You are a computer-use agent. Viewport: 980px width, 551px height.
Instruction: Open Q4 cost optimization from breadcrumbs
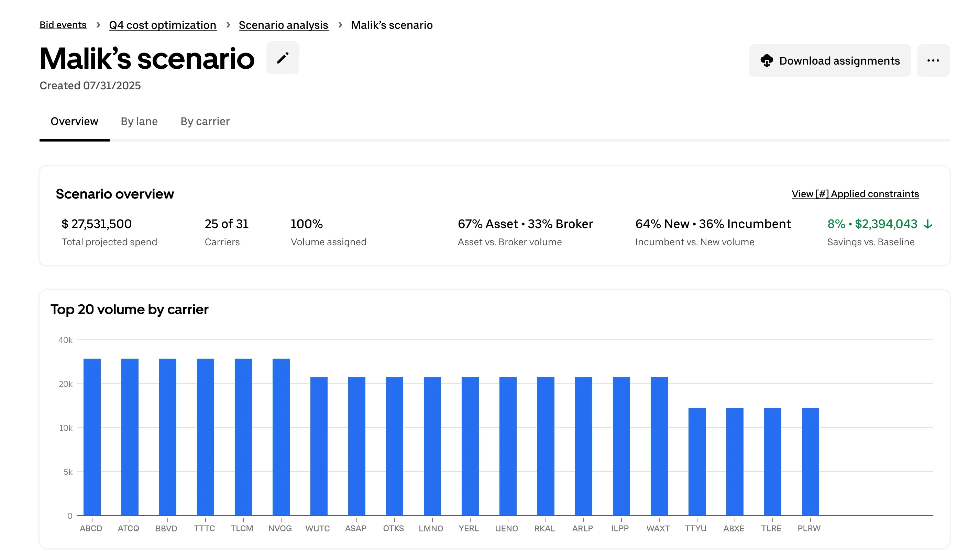click(x=163, y=25)
